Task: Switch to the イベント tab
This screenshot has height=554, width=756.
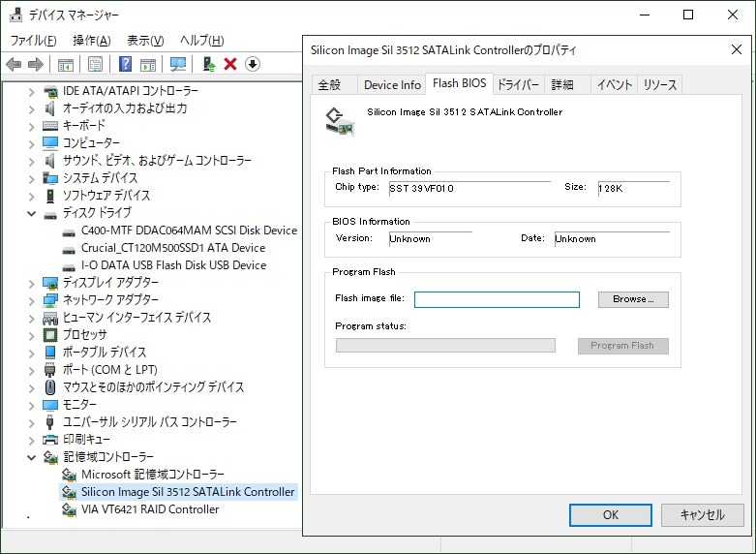Action: [615, 85]
